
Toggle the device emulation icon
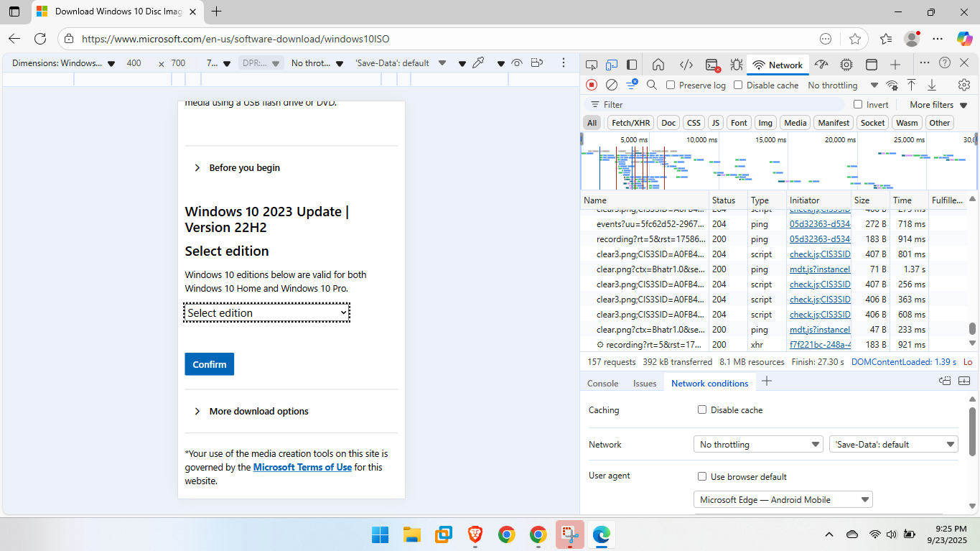(x=611, y=65)
